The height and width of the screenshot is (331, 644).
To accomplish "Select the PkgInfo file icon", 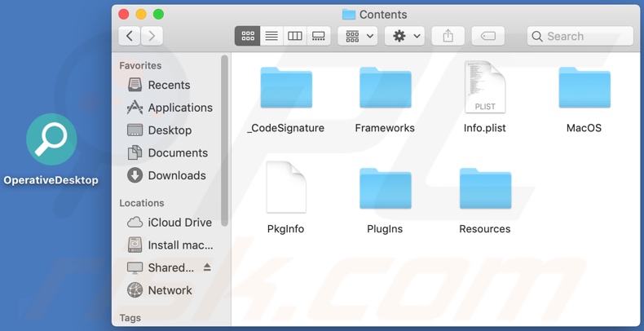I will [286, 188].
